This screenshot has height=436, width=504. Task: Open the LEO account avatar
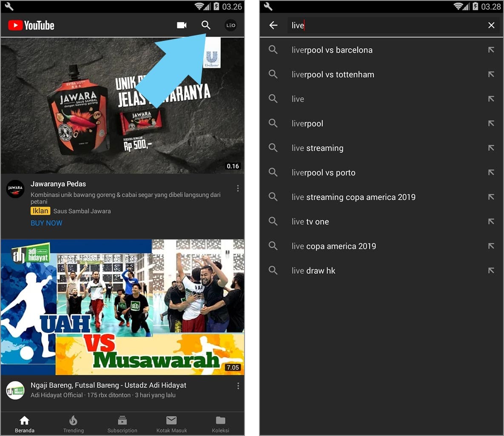pyautogui.click(x=231, y=25)
